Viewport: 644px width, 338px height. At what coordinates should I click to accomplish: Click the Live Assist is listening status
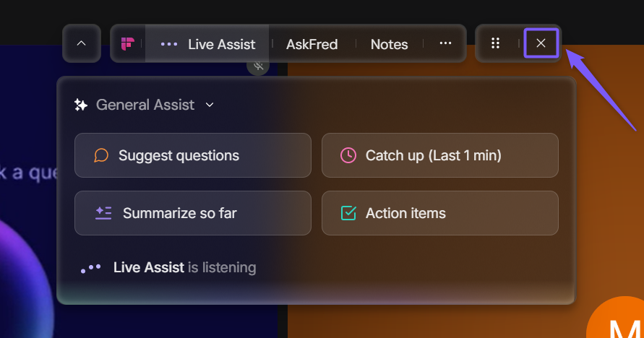(x=184, y=267)
